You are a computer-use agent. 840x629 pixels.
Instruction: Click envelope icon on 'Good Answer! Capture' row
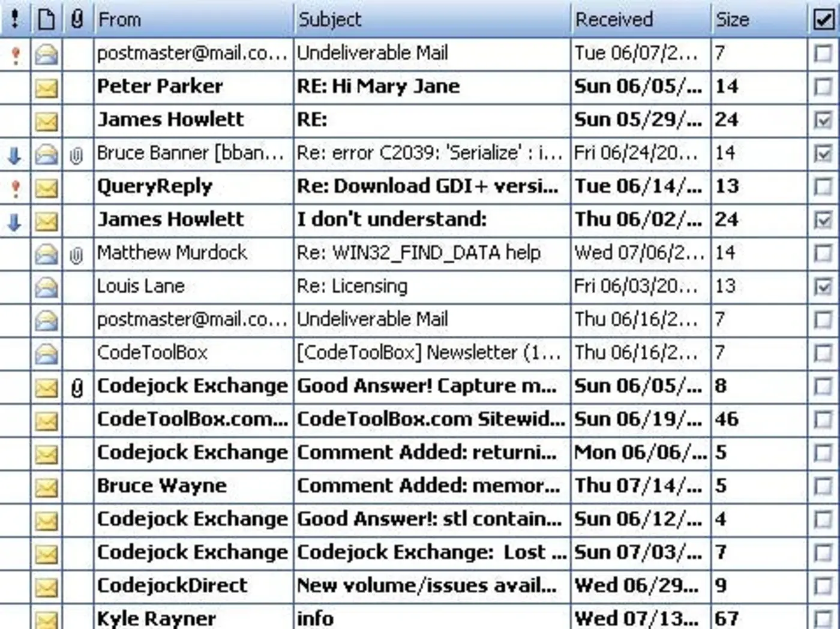coord(46,388)
